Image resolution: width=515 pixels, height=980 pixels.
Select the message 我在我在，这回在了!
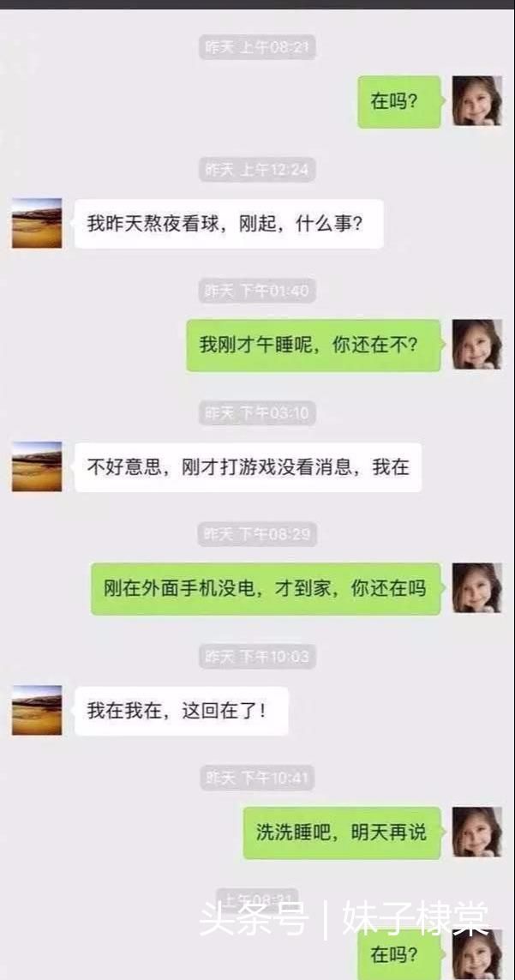180,711
